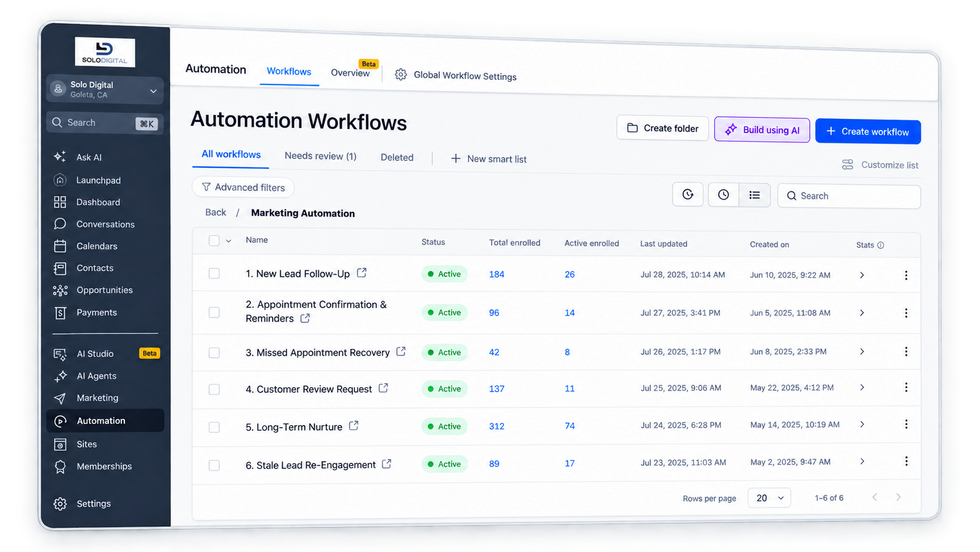This screenshot has height=552, width=980.
Task: Check the New Lead Follow-Up row checkbox
Action: [214, 273]
